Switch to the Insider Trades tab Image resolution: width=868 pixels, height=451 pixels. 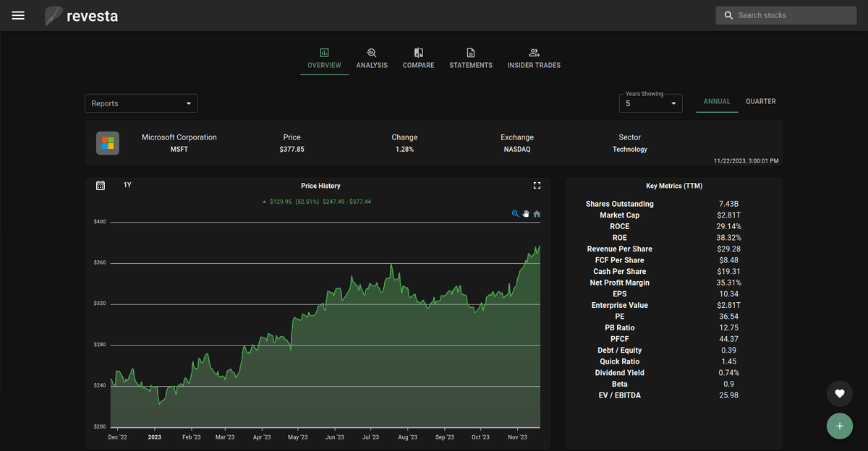534,59
